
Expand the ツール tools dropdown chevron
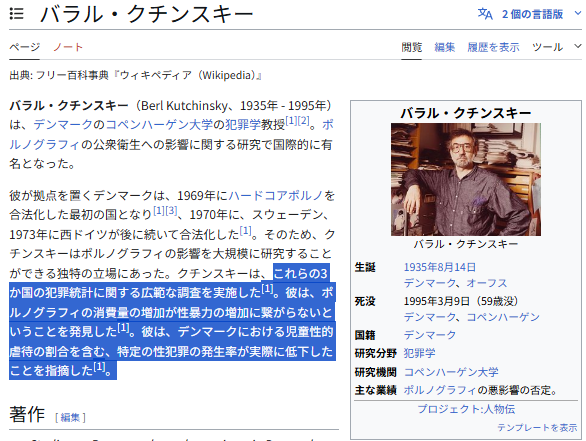click(578, 46)
